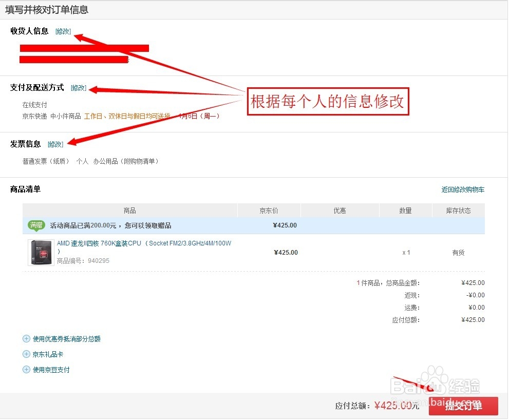This screenshot has width=509, height=420.
Task: Expand 使用优惠券抵消部分总额 plus icon
Action: [26, 339]
